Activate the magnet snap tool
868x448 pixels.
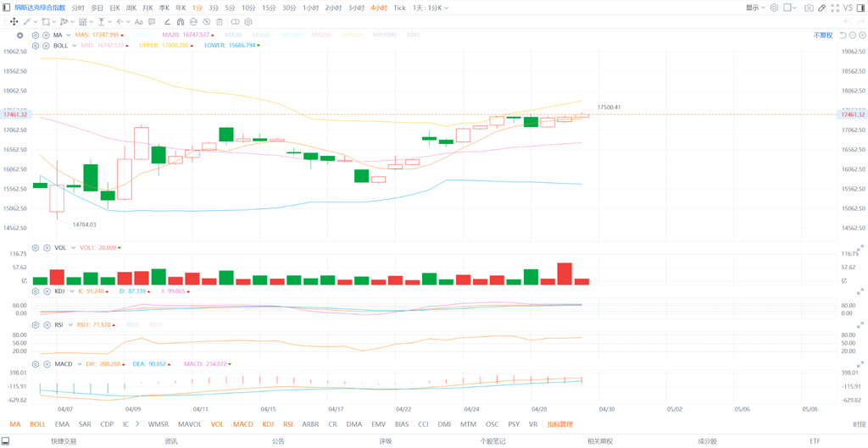181,21
